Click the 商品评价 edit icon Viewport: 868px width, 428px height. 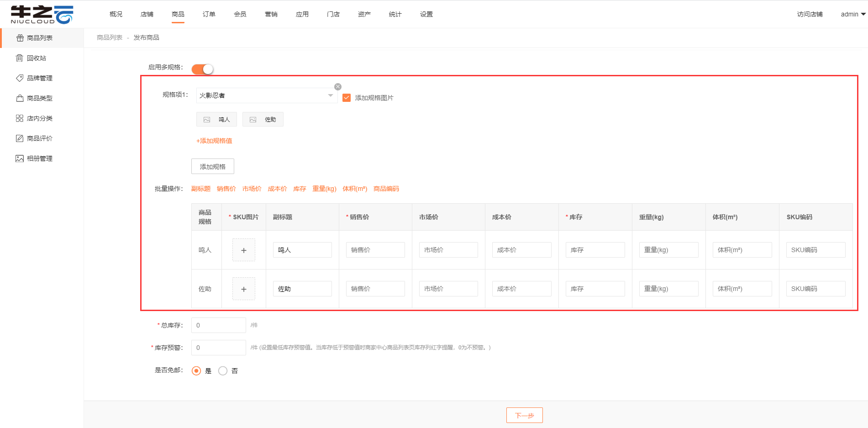click(x=20, y=138)
